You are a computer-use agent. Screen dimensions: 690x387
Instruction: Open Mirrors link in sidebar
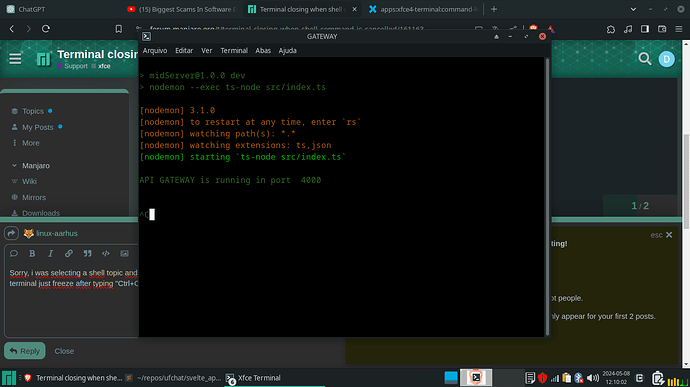coord(34,198)
